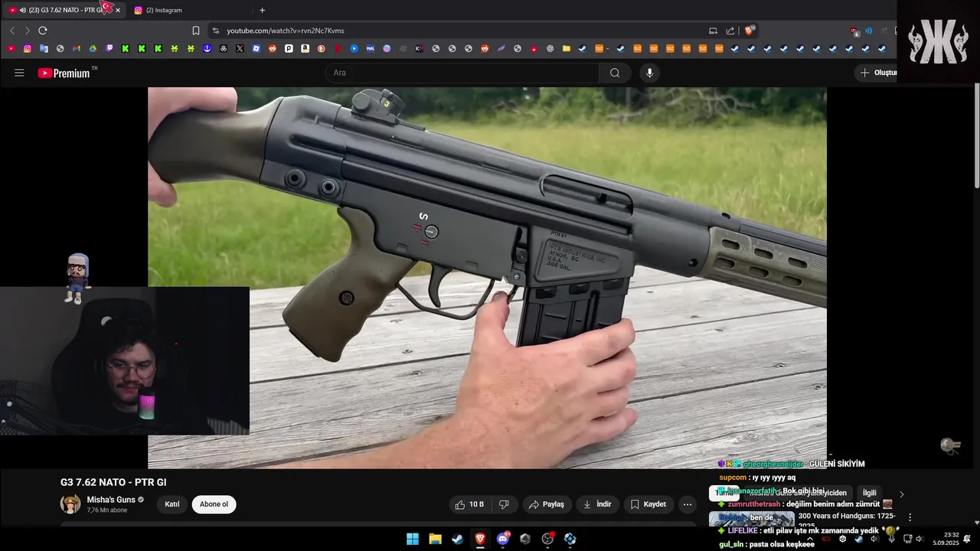This screenshot has height=551, width=980.
Task: Open Brave browser in the taskbar
Action: click(x=480, y=539)
